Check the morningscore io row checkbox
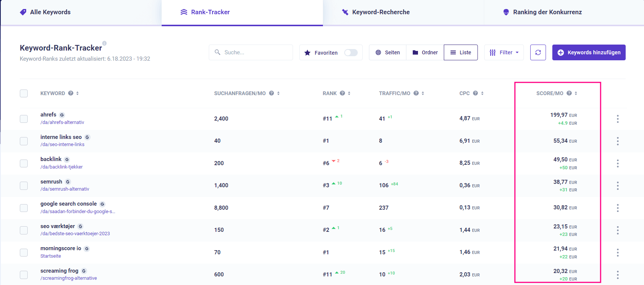 pyautogui.click(x=24, y=252)
